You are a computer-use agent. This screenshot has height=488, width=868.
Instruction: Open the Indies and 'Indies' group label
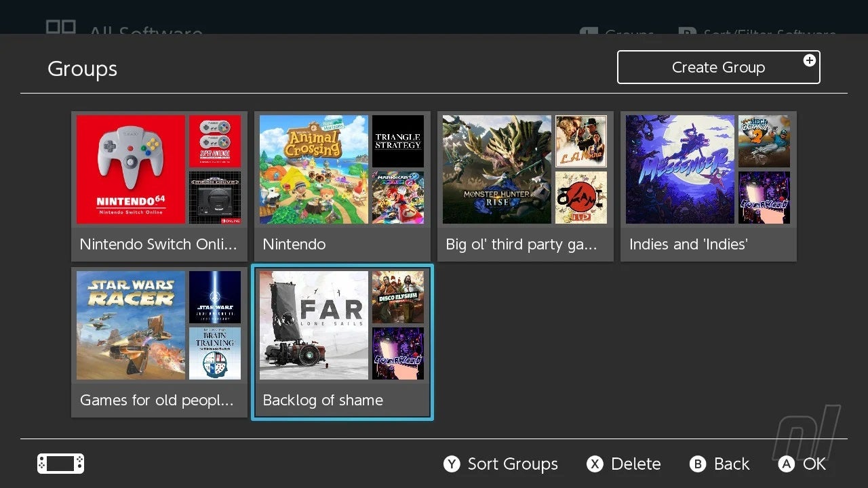[688, 244]
